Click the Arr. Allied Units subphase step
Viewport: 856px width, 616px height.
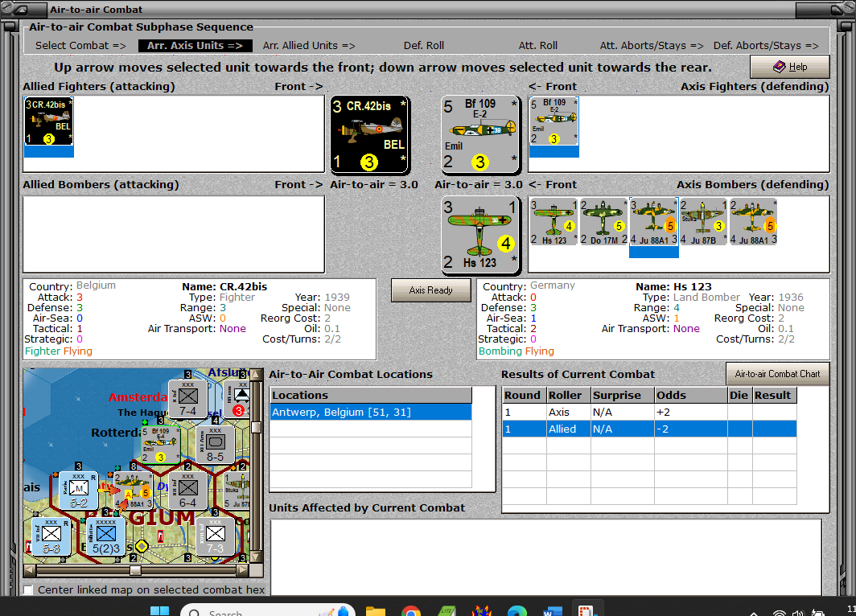(x=309, y=46)
